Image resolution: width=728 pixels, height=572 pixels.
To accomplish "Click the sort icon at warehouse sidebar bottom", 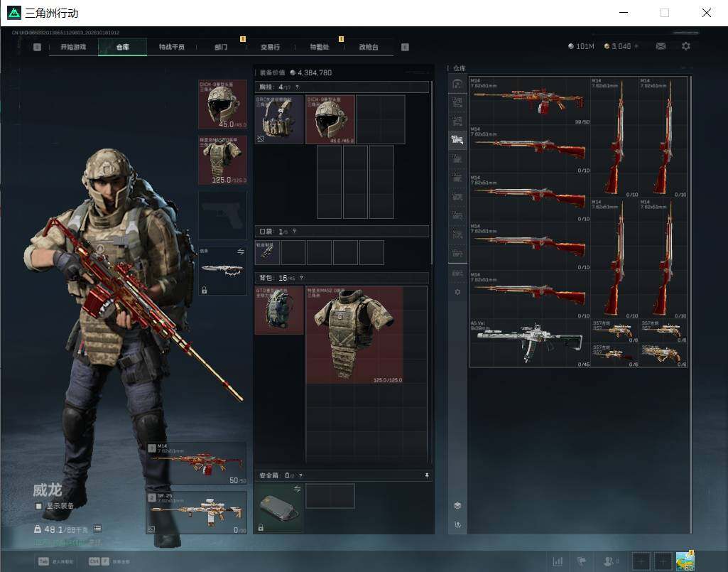I will click(457, 524).
